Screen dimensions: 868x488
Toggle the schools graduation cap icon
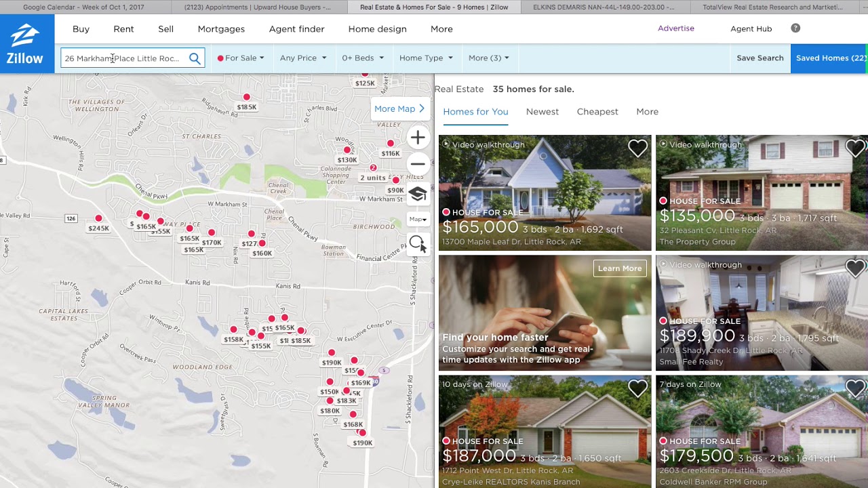[418, 194]
